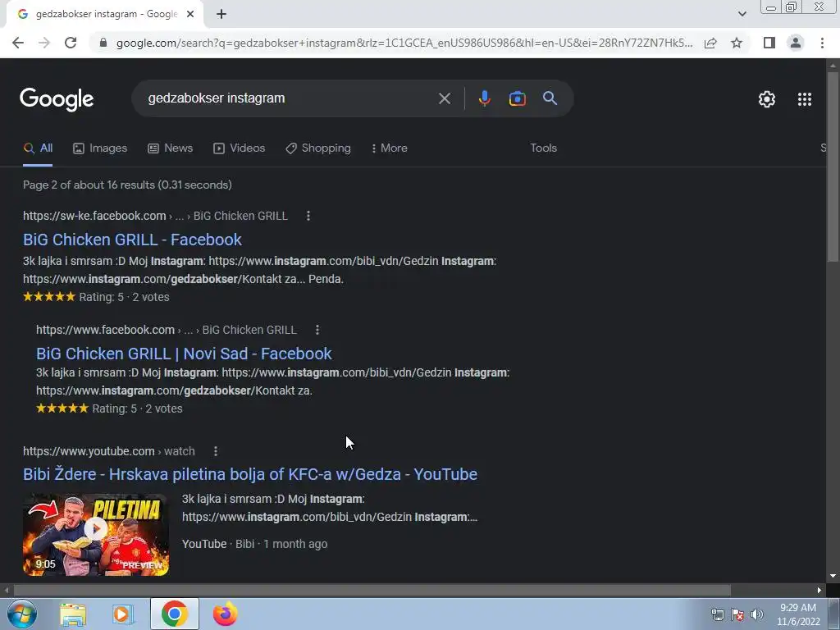840x630 pixels.
Task: Close the gedzabokser instagram tab
Action: (190, 14)
